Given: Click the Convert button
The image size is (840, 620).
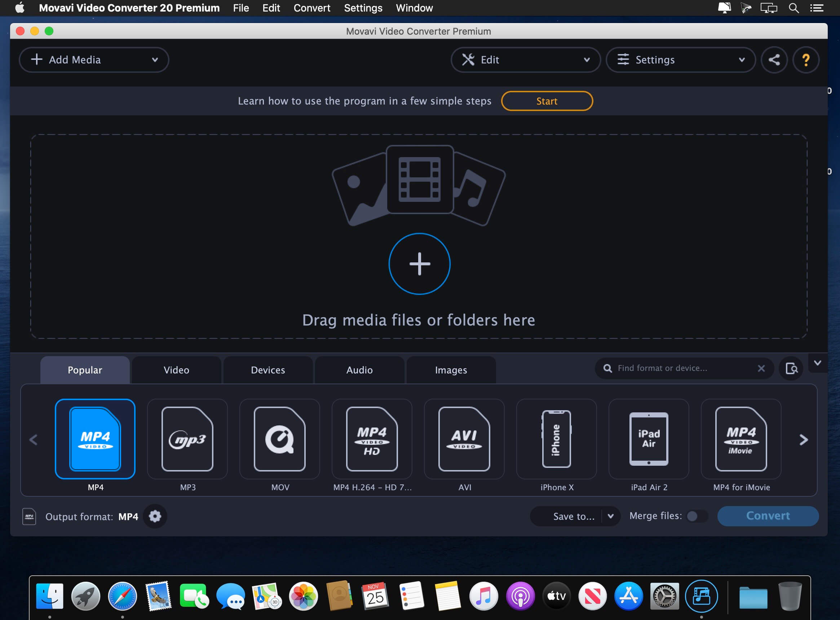Looking at the screenshot, I should coord(768,516).
